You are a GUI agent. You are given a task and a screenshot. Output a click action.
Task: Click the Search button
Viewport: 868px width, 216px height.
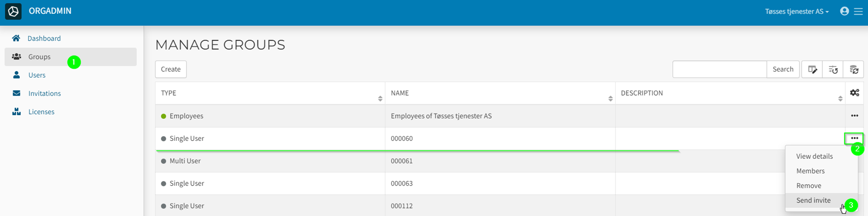783,69
